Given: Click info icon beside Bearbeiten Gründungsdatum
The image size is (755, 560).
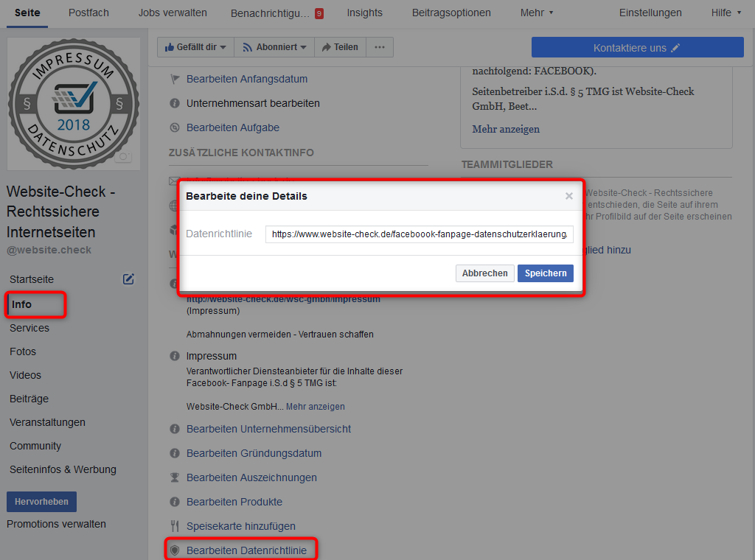Looking at the screenshot, I should (x=175, y=453).
